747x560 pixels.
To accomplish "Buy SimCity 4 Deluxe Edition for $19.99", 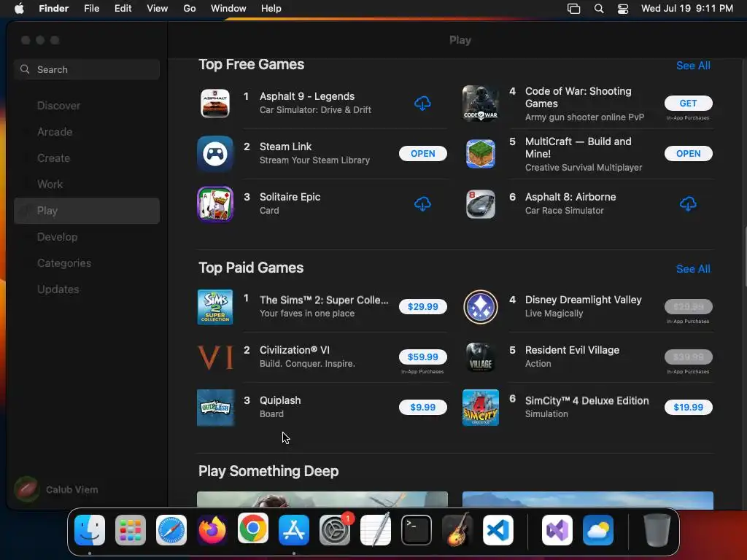I will 688,407.
